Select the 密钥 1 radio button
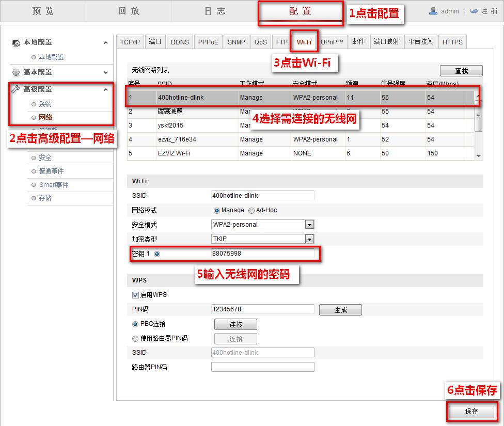Image resolution: width=504 pixels, height=426 pixels. [156, 254]
